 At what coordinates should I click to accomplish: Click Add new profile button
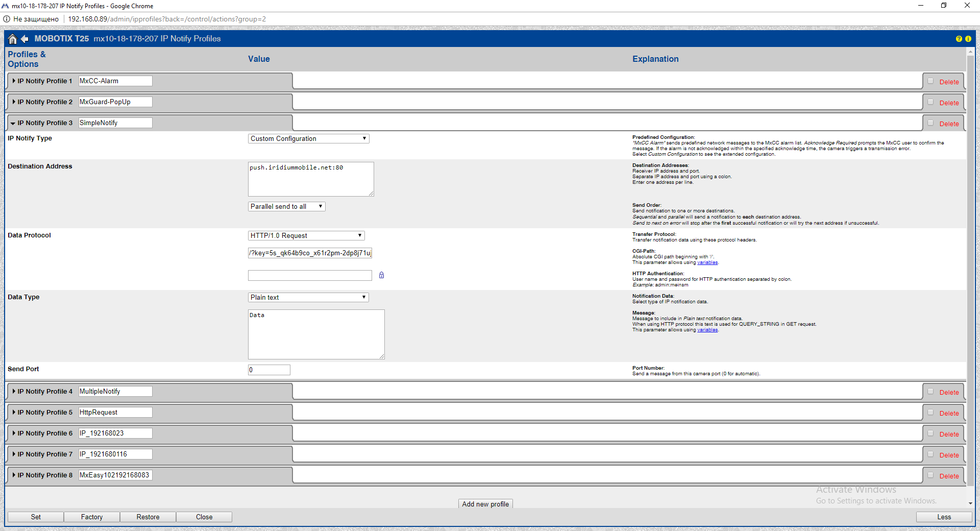485,504
